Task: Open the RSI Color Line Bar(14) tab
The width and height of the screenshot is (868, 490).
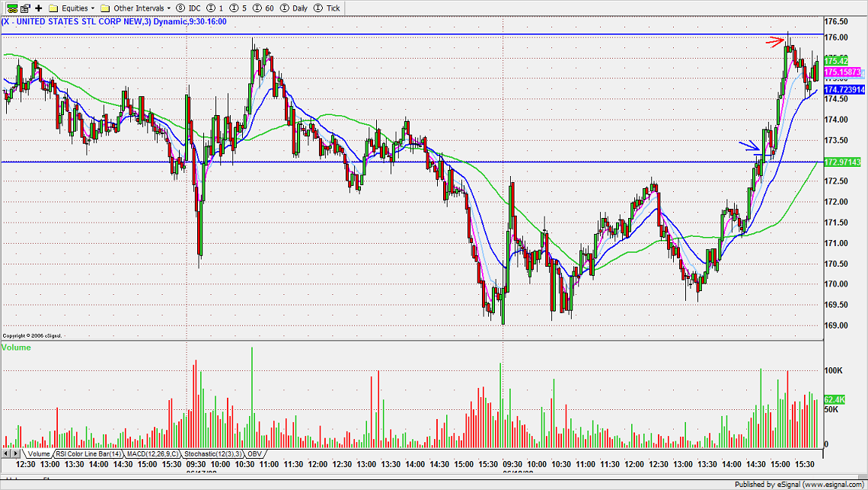Action: [x=88, y=454]
